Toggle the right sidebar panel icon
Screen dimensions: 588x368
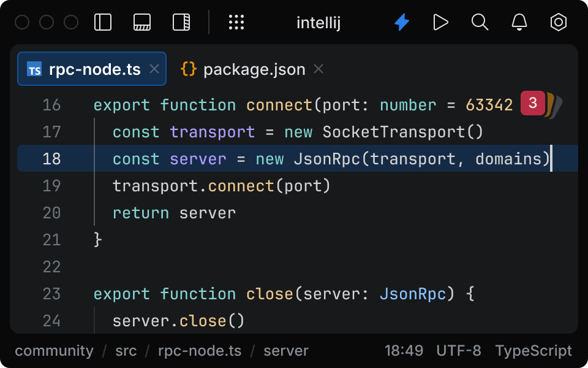180,22
